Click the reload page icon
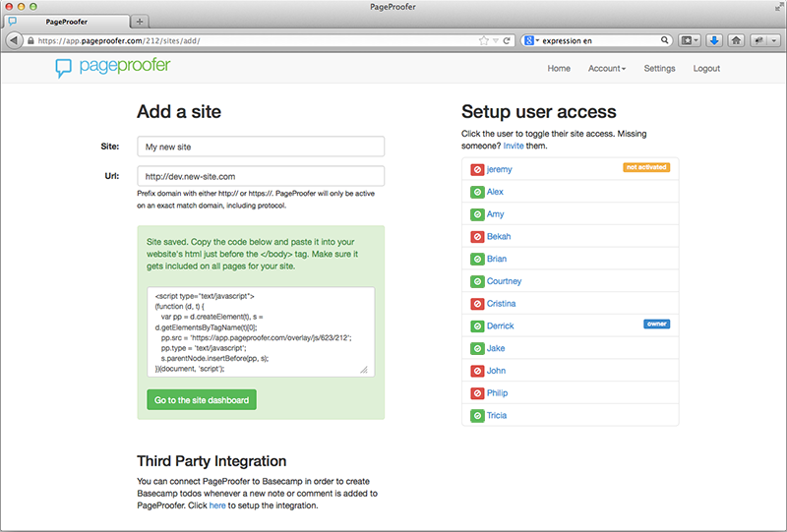 coord(507,40)
